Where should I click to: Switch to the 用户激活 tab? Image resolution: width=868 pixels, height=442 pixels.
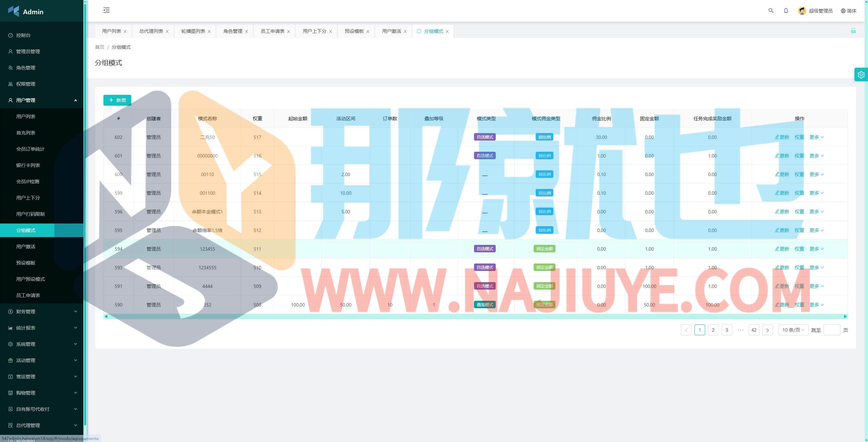pyautogui.click(x=391, y=31)
